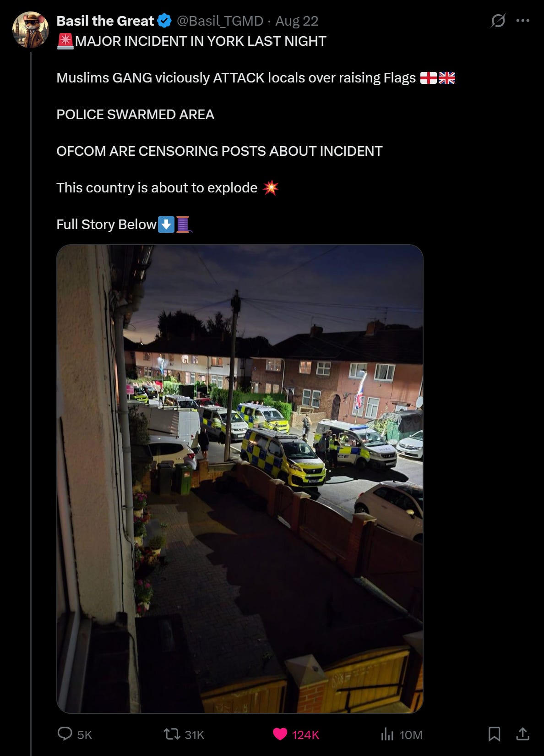Click the reply speech bubble icon
Image resolution: width=544 pixels, height=756 pixels.
[x=65, y=734]
